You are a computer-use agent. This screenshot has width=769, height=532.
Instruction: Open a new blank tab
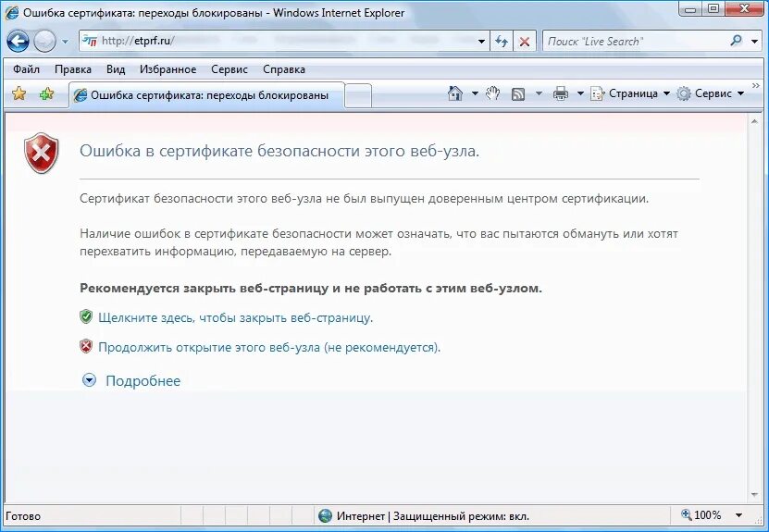358,95
